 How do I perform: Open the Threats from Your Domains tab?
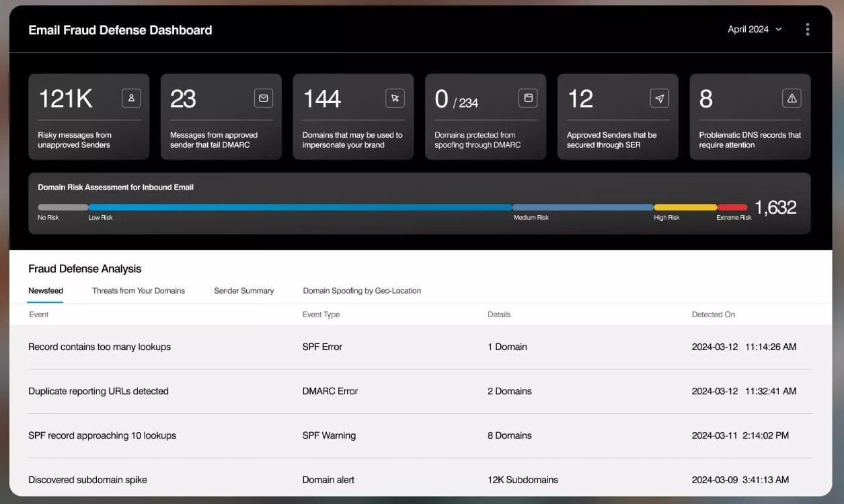138,290
